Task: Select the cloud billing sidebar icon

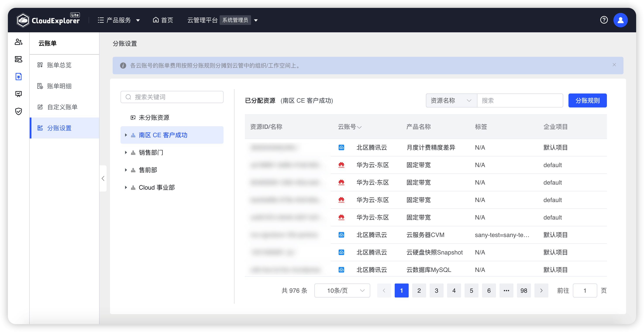Action: coord(19,77)
